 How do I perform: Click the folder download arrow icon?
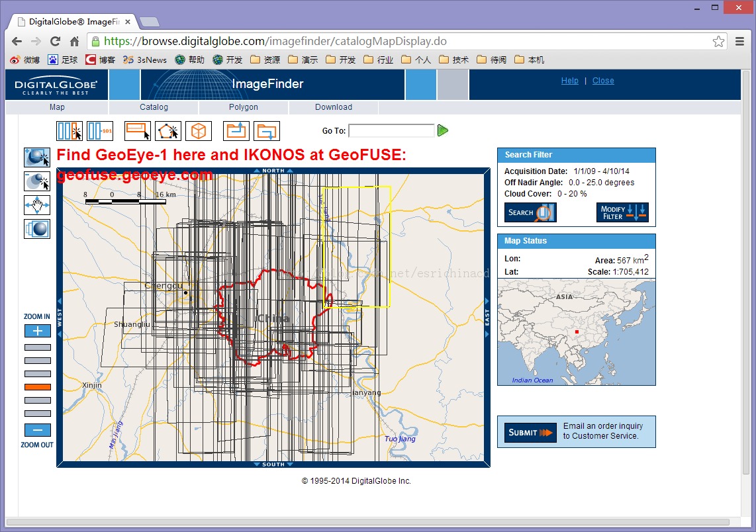(x=267, y=130)
